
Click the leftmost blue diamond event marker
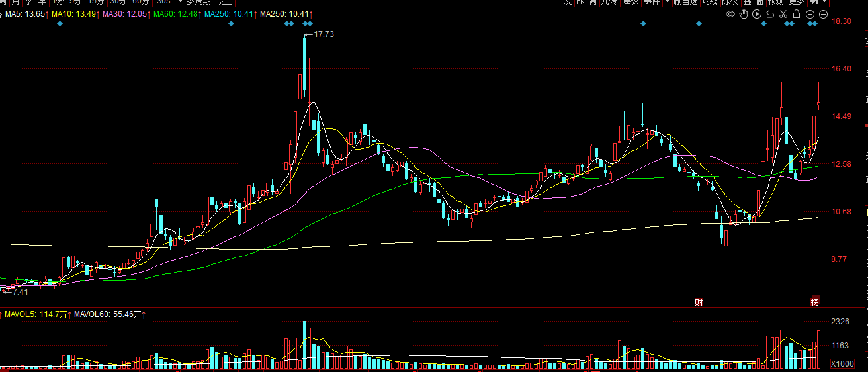(60, 24)
